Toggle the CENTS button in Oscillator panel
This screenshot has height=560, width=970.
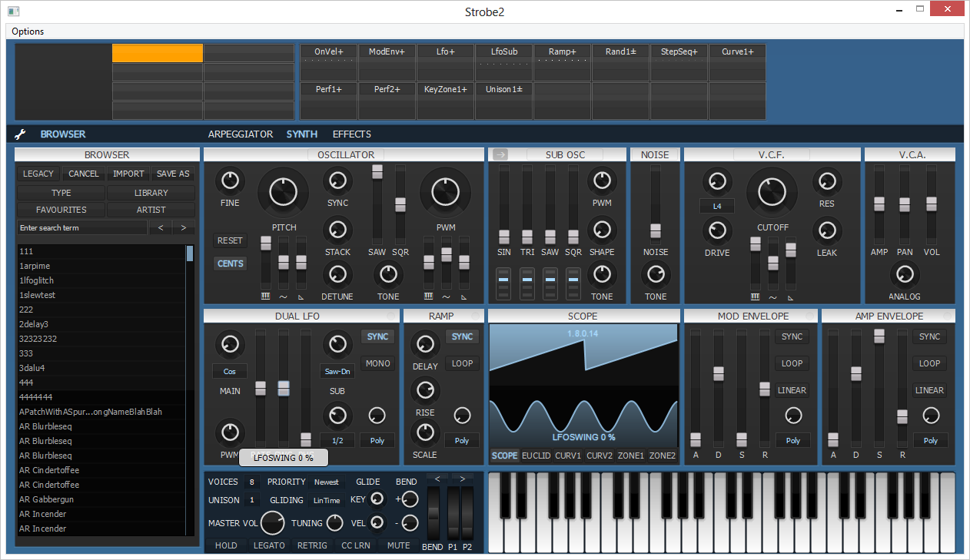pos(230,263)
